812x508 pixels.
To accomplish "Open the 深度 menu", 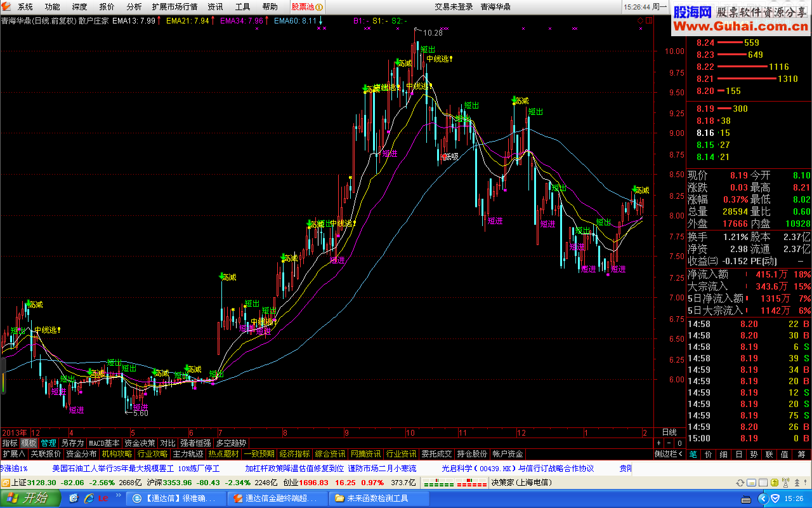I will [80, 7].
